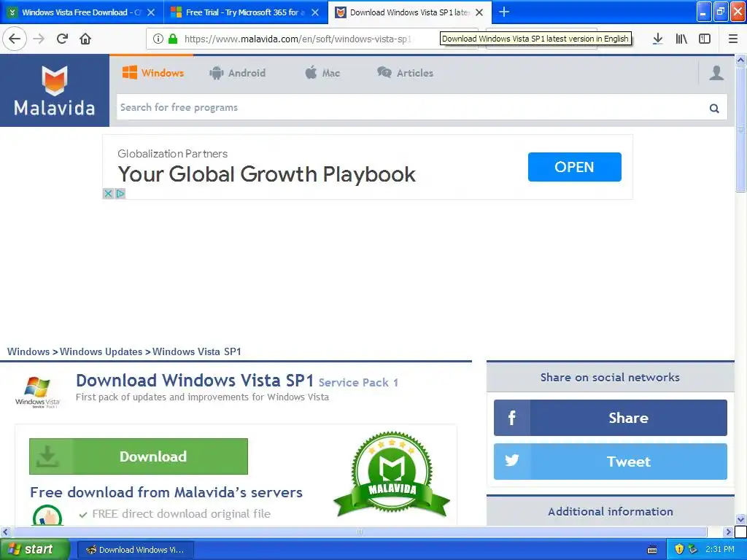Click the horizontal scrollbar left arrow

click(x=6, y=532)
